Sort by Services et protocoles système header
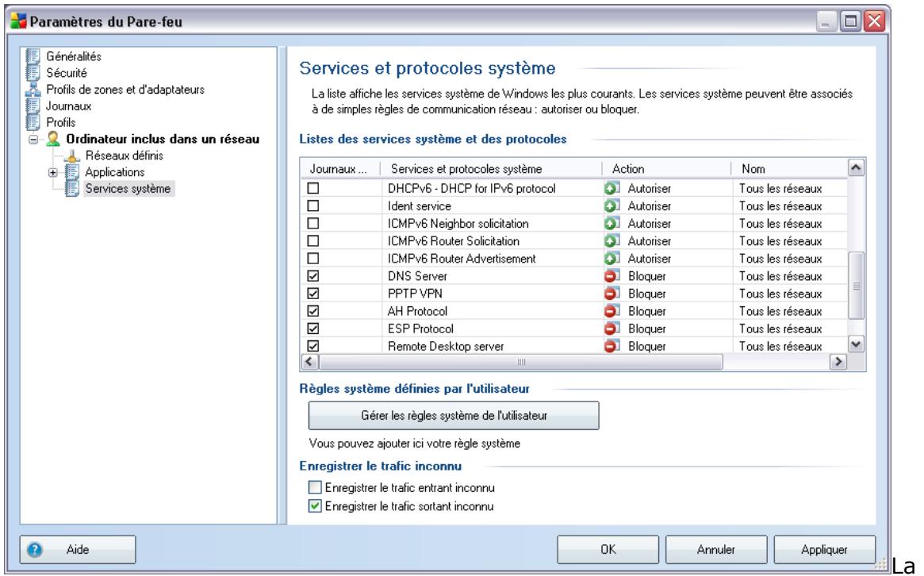Viewport: 924px width, 576px height. pyautogui.click(x=491, y=169)
